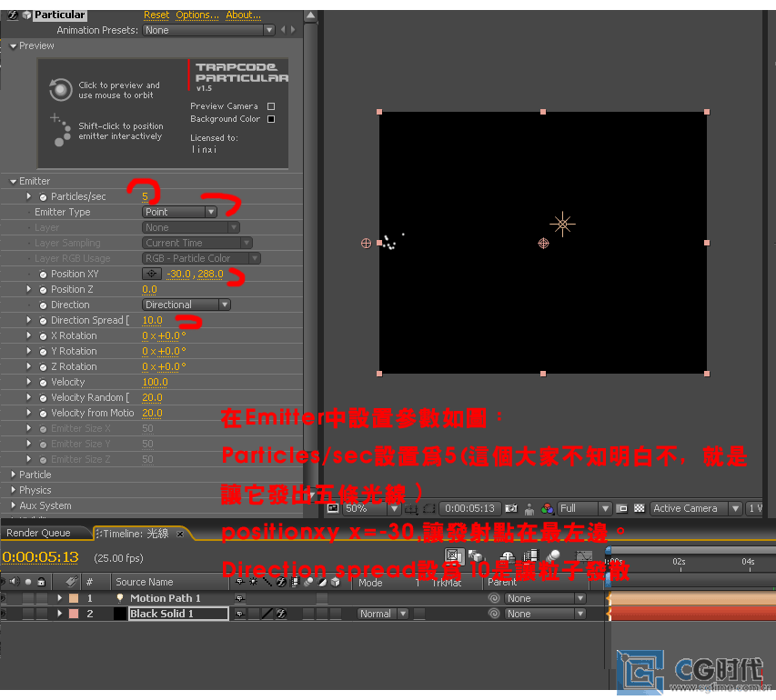Switch to the Render Queue tab
Viewport: 776px width, 700px height.
39,534
